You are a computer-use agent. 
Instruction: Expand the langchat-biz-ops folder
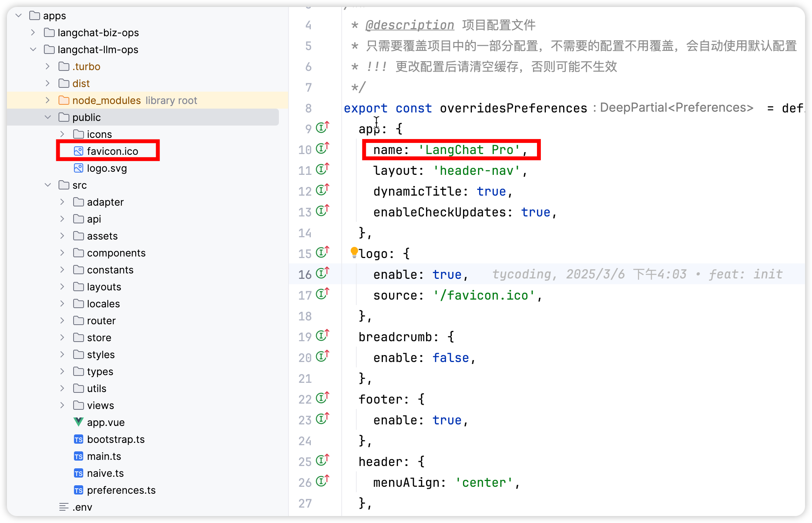[33, 33]
